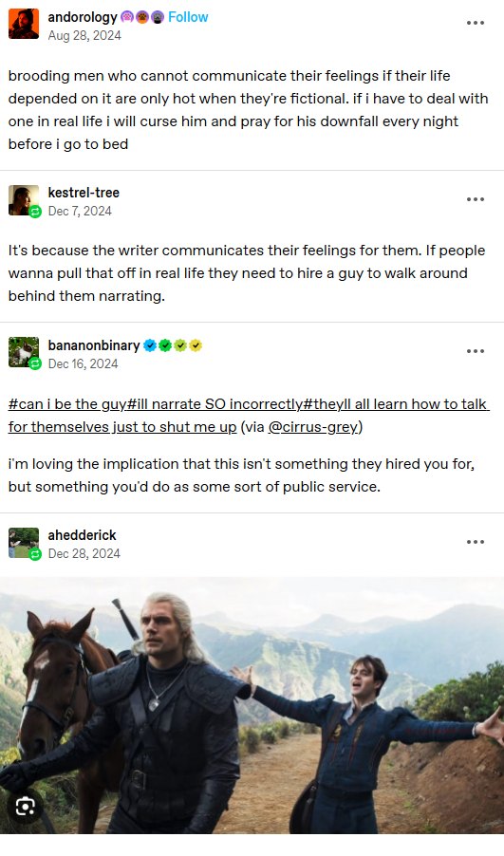
Task: Click the yellow checkmark badge beside bananonbinary
Action: point(196,345)
